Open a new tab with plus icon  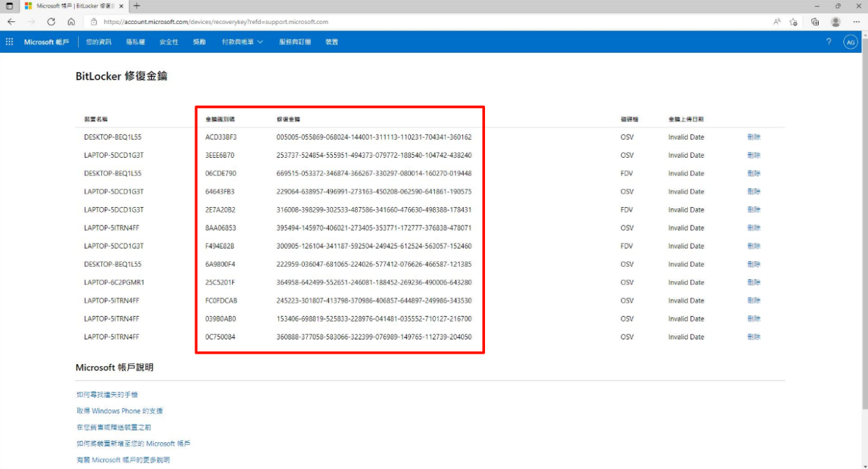coord(136,5)
